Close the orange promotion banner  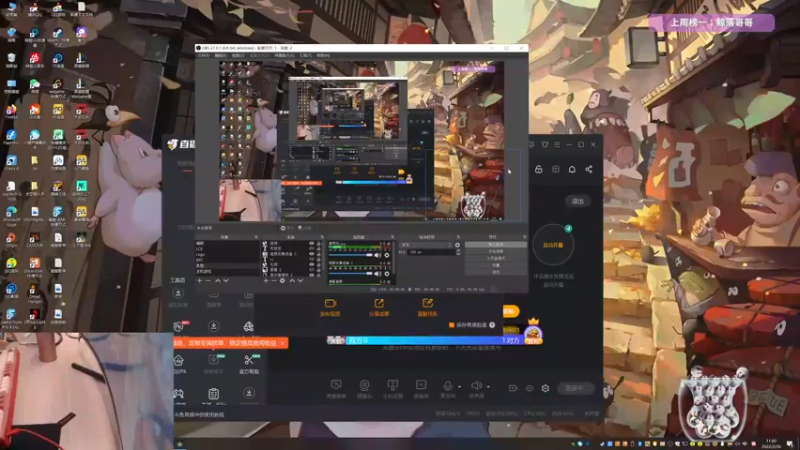point(282,343)
